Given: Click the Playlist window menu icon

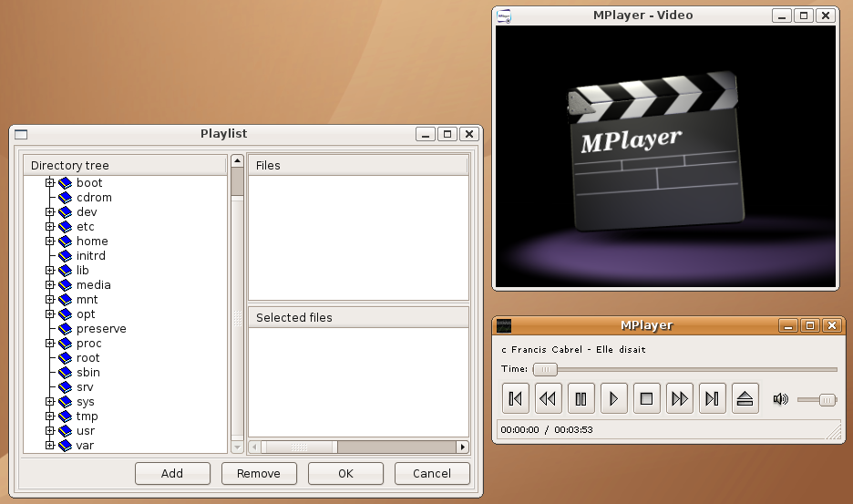Looking at the screenshot, I should [21, 135].
